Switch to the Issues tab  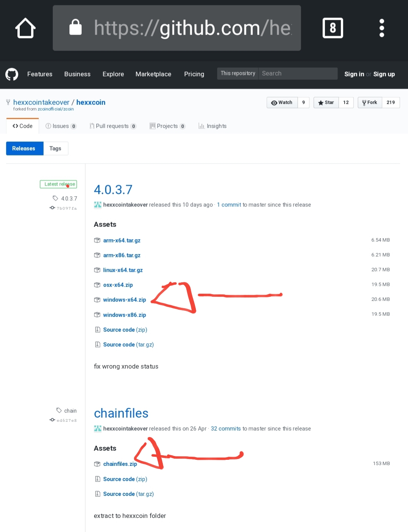click(61, 126)
